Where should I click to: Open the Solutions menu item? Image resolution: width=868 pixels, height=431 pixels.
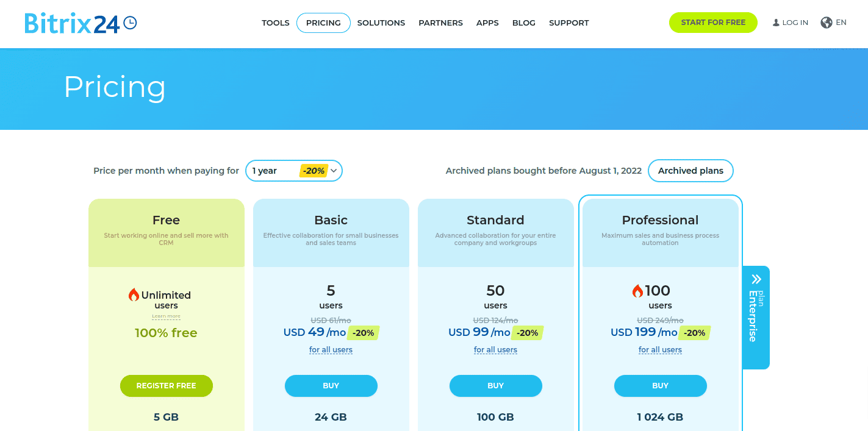[381, 23]
